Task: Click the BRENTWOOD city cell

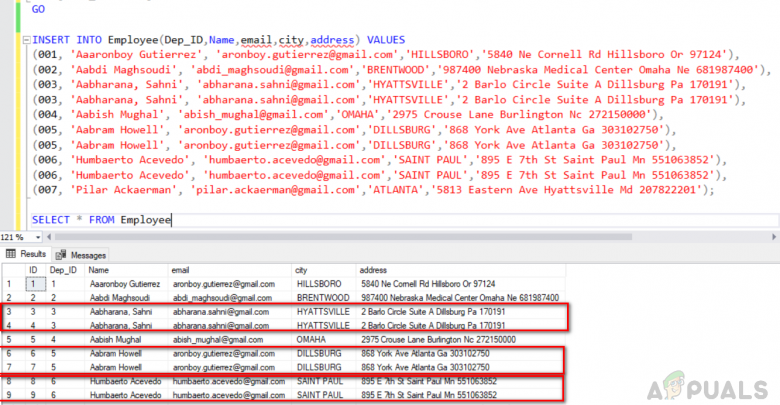Action: pyautogui.click(x=321, y=298)
